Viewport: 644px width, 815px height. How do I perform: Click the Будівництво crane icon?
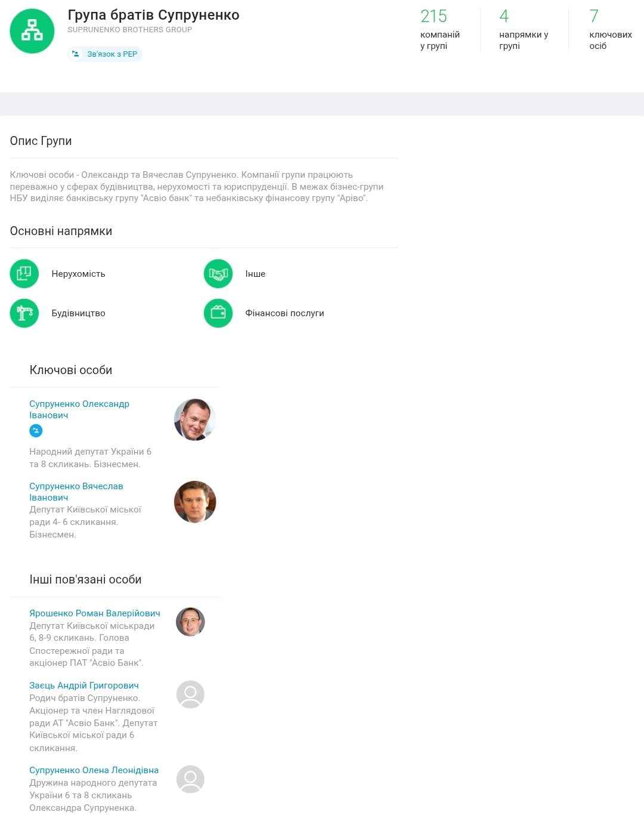coord(24,313)
